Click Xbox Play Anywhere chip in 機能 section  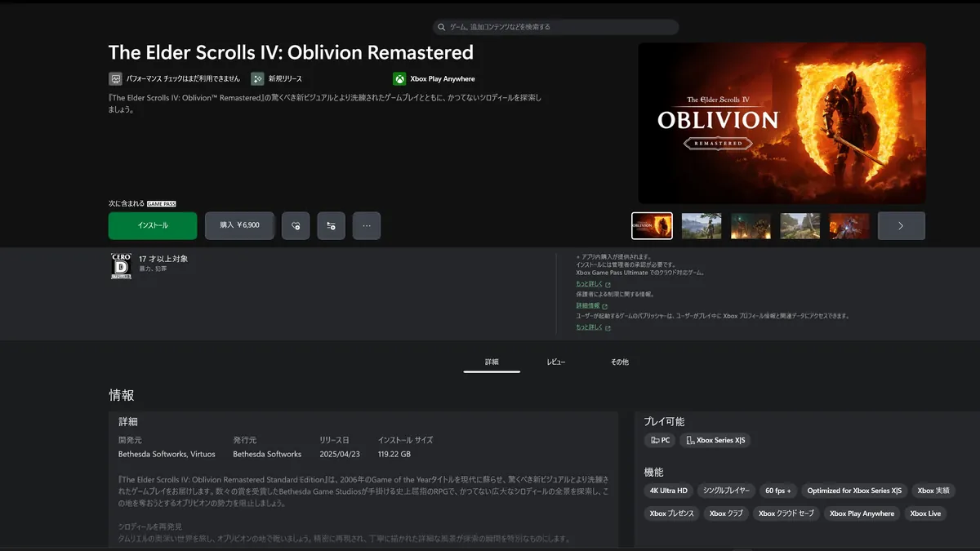(862, 513)
